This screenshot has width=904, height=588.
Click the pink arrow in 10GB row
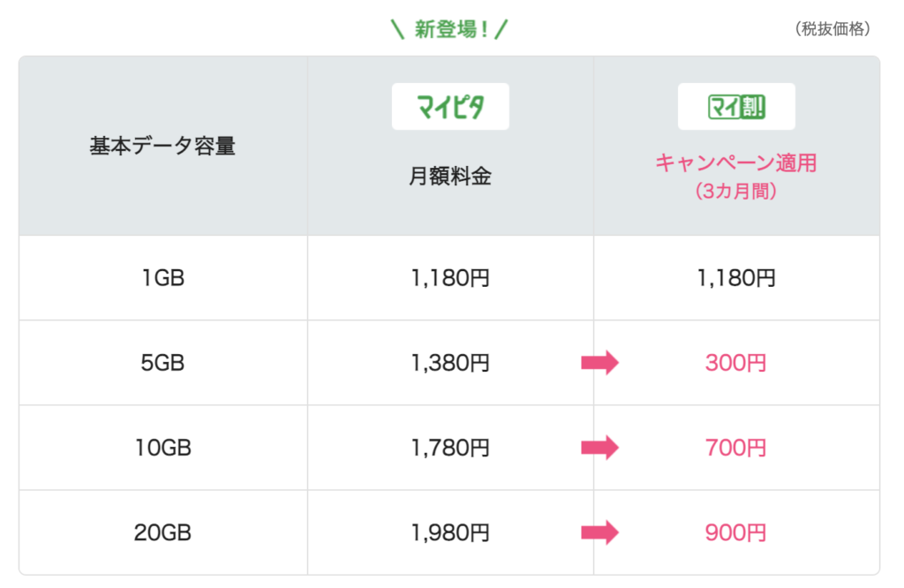click(x=599, y=448)
